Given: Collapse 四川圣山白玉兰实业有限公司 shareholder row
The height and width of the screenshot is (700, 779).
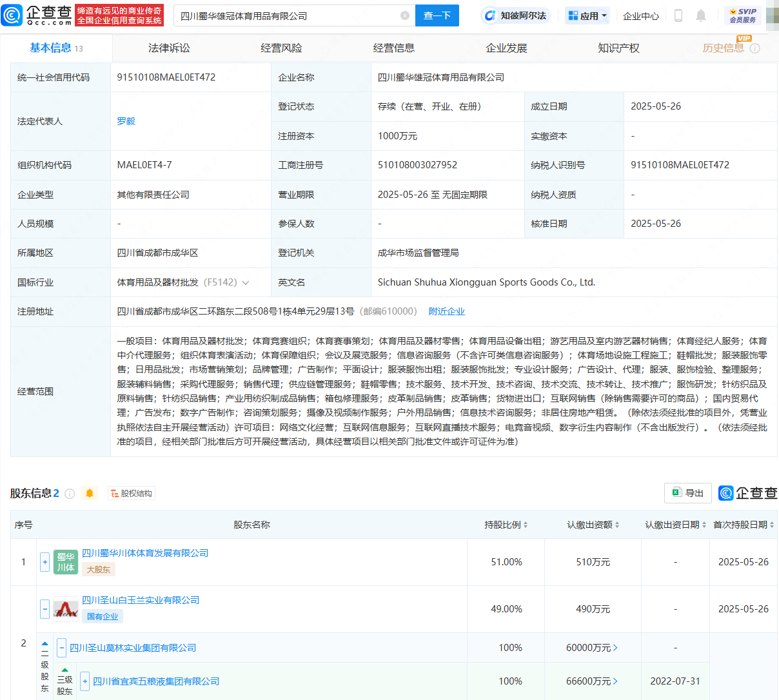Looking at the screenshot, I should point(45,608).
